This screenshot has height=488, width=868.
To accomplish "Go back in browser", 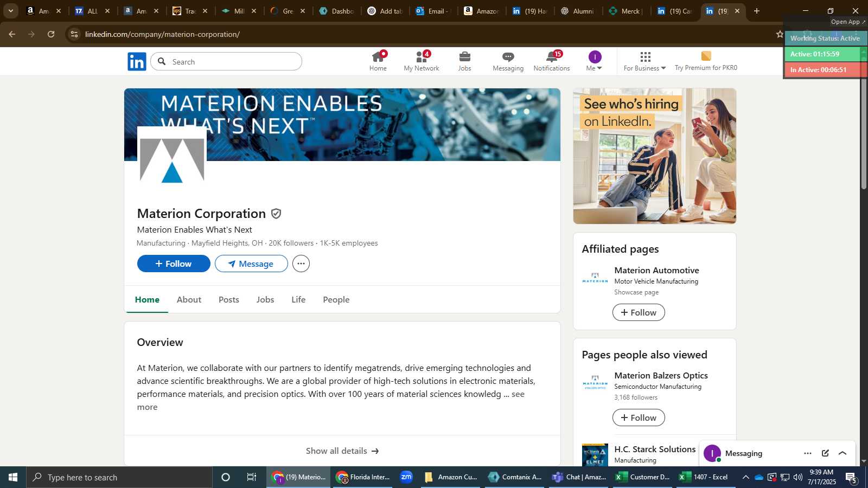I will [x=12, y=34].
